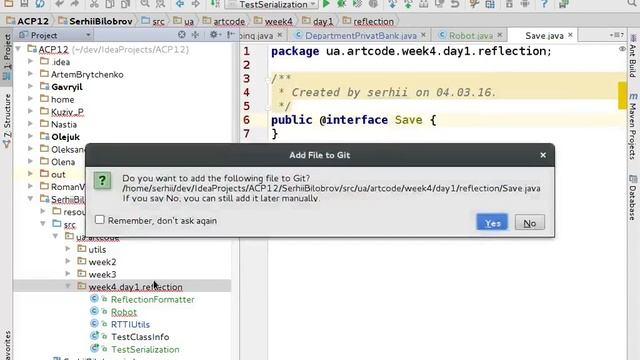The width and height of the screenshot is (640, 360).
Task: Click week4 in the navigation breadcrumb
Action: click(x=278, y=21)
